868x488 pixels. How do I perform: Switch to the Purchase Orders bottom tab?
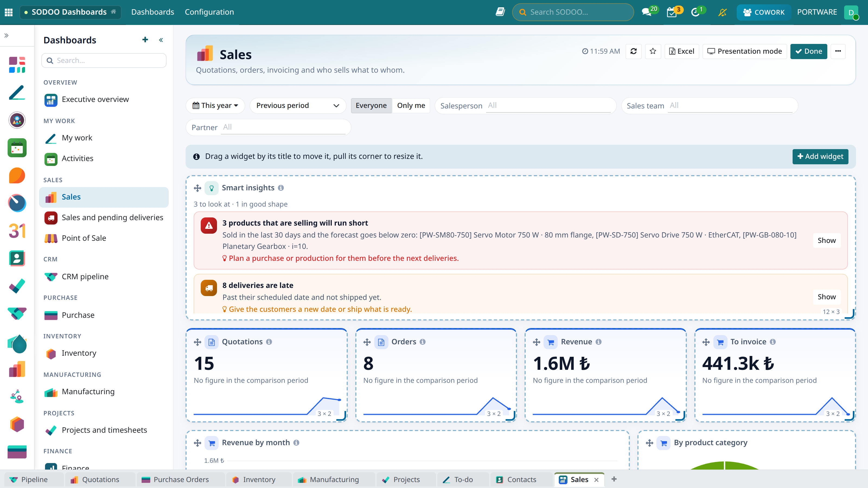tap(181, 479)
